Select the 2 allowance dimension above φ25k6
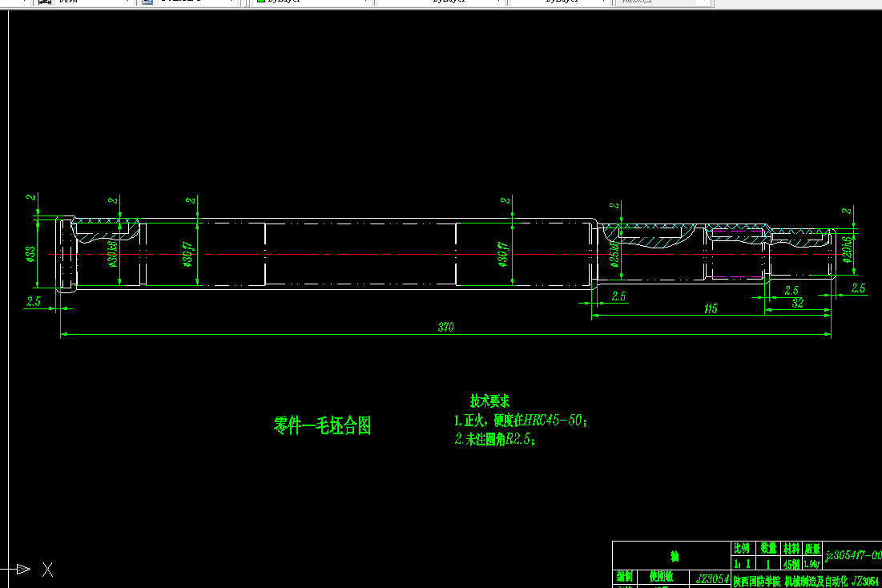This screenshot has width=882, height=588. [614, 205]
